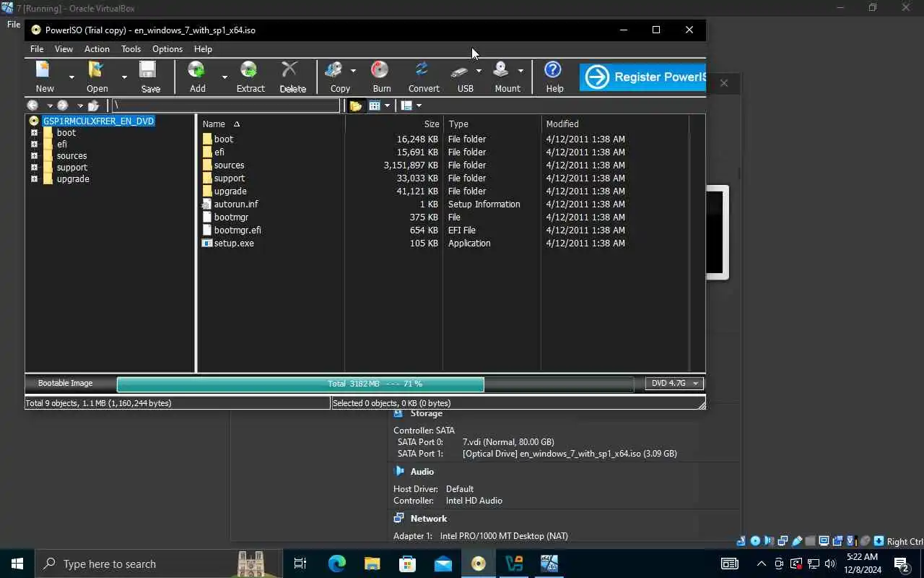The height and width of the screenshot is (578, 924).
Task: Click the Mount drive toolbar icon
Action: coord(501,70)
